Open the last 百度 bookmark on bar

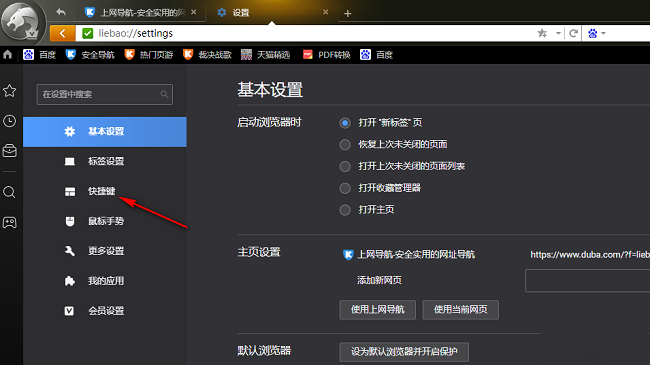(376, 54)
